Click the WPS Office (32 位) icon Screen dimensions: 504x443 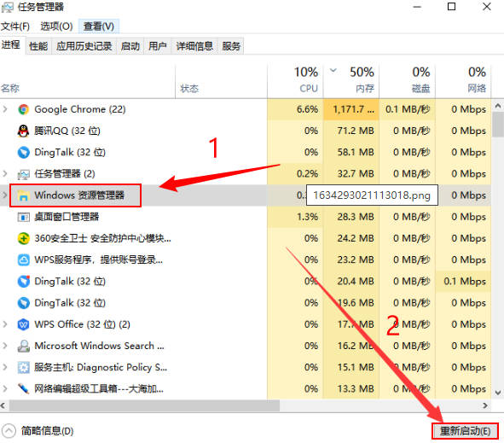coord(23,324)
